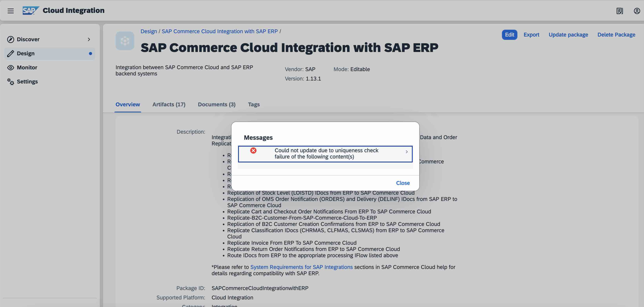
Task: Close the Messages dialog
Action: (403, 183)
